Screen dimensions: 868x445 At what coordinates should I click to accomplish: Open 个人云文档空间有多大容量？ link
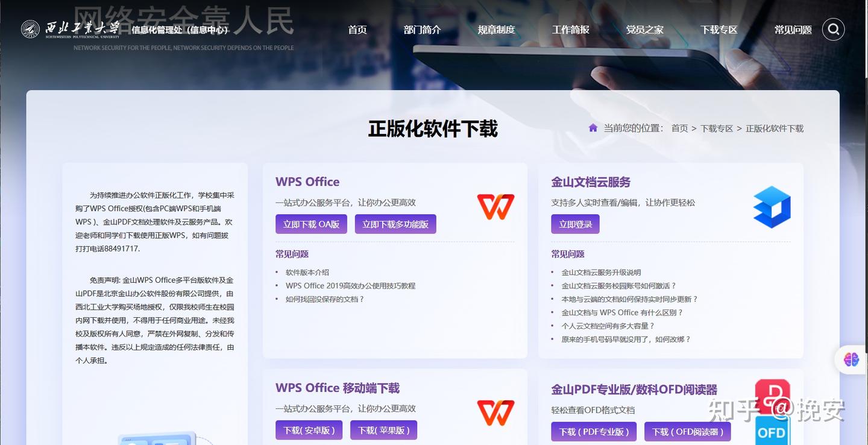click(608, 326)
